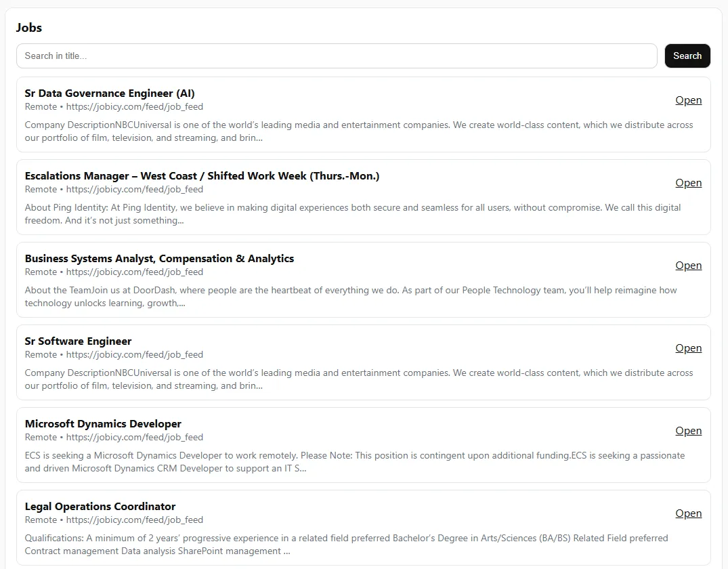Click the jobicy feed URL under Sr Software Engineer
Screen dimensions: 728x569
(x=134, y=354)
